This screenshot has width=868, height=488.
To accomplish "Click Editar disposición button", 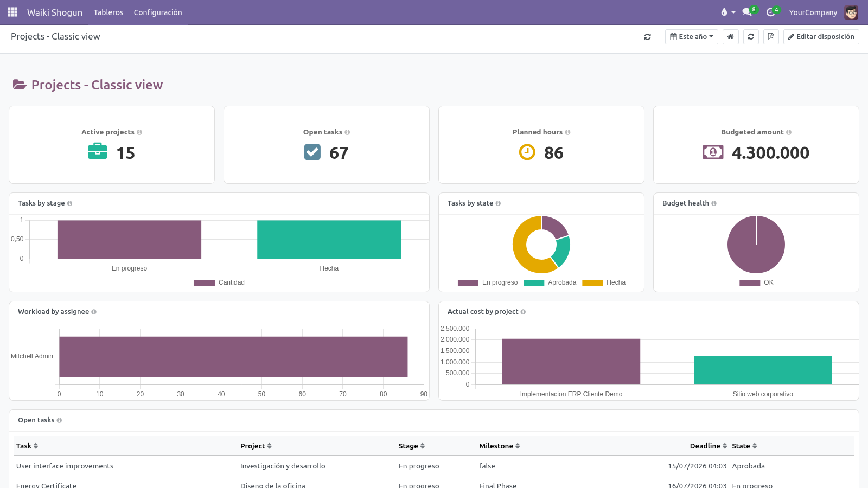I will (x=821, y=37).
